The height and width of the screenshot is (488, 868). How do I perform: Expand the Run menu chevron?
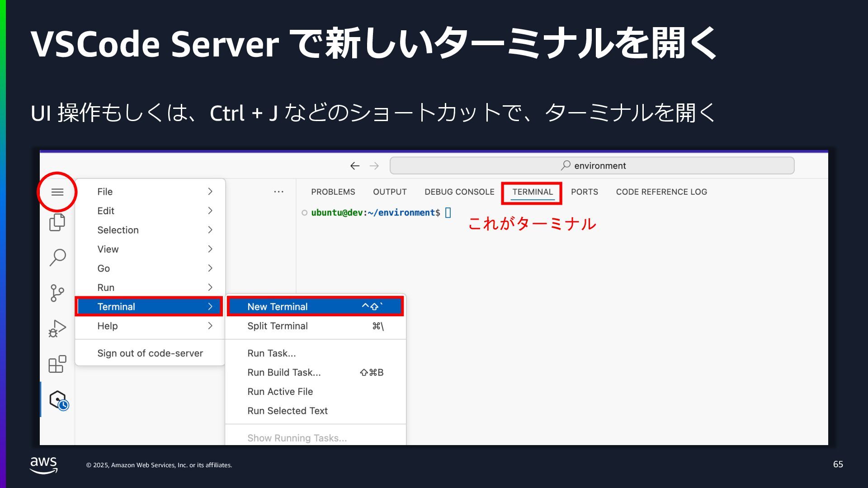click(x=210, y=287)
